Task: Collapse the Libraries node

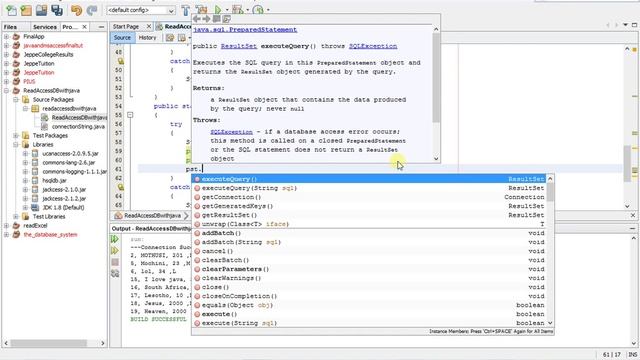Action: (x=16, y=144)
